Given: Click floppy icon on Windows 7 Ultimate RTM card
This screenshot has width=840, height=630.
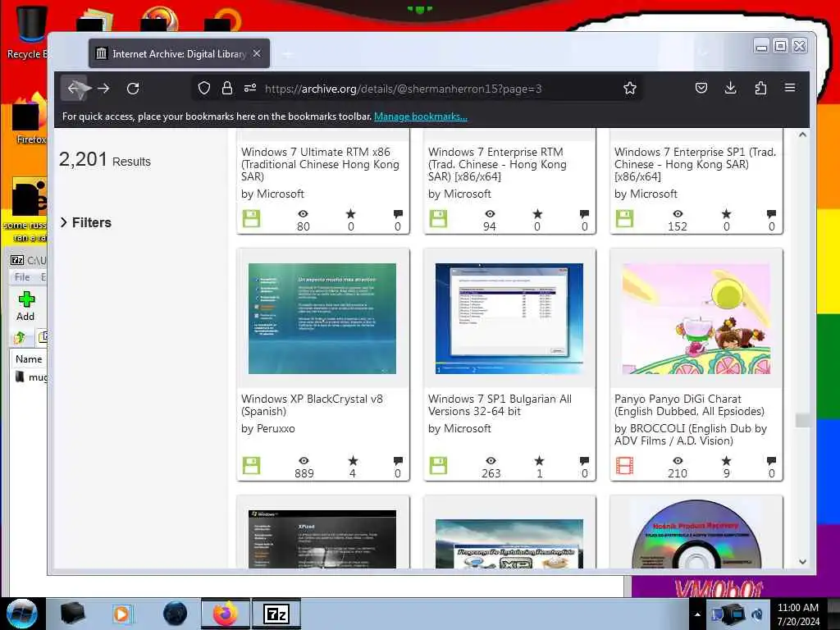Looking at the screenshot, I should click(x=251, y=218).
